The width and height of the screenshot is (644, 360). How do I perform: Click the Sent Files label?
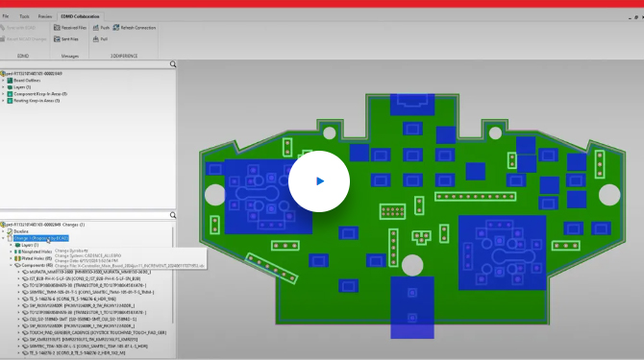(70, 39)
